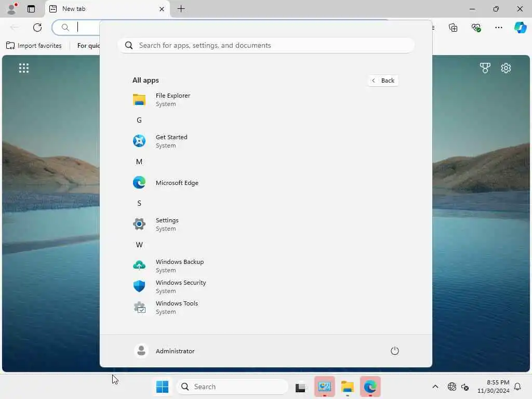The width and height of the screenshot is (532, 399).
Task: Show hidden system tray icons
Action: coord(435,387)
